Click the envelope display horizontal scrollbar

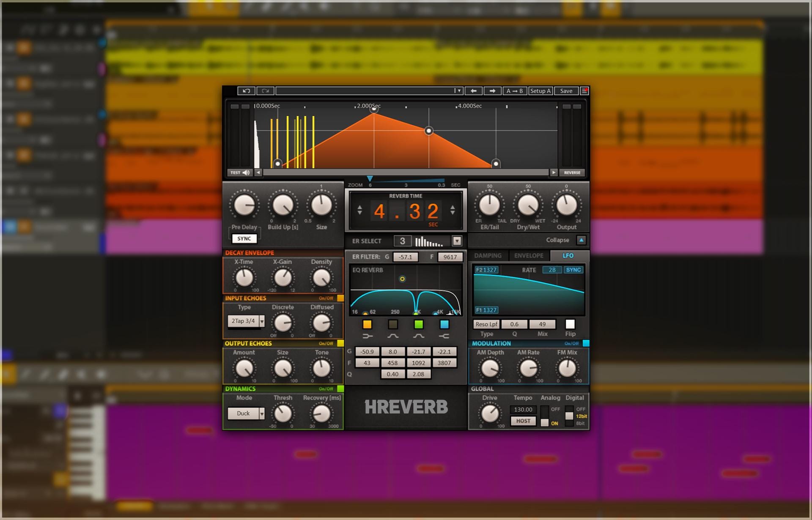pos(406,172)
